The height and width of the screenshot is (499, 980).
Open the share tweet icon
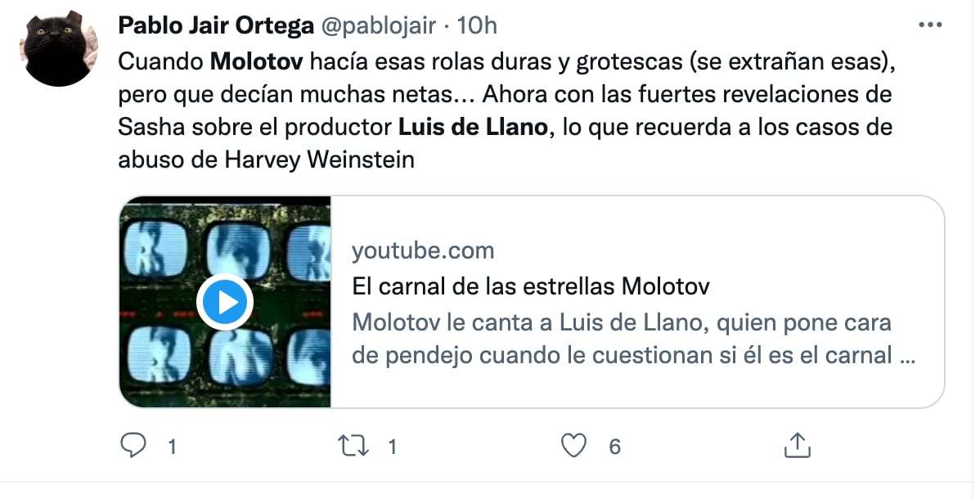tap(796, 446)
